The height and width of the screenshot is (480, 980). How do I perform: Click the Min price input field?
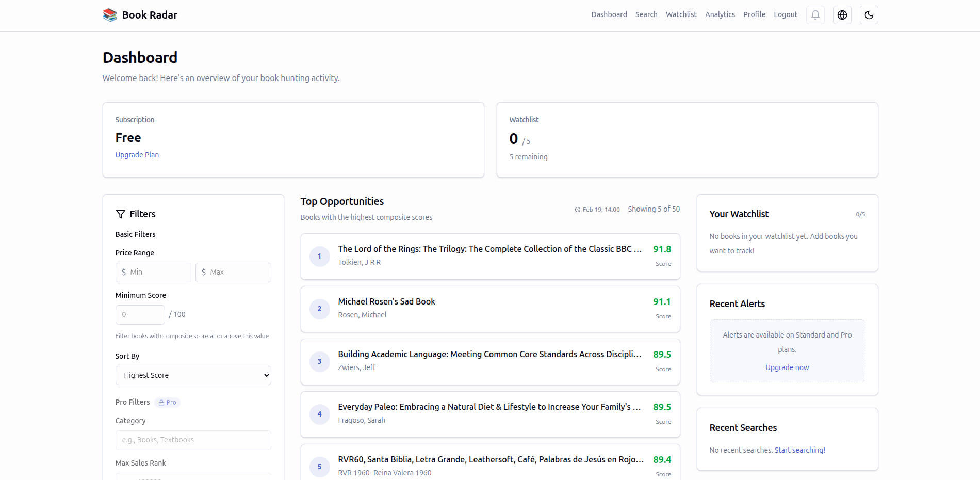pos(153,272)
